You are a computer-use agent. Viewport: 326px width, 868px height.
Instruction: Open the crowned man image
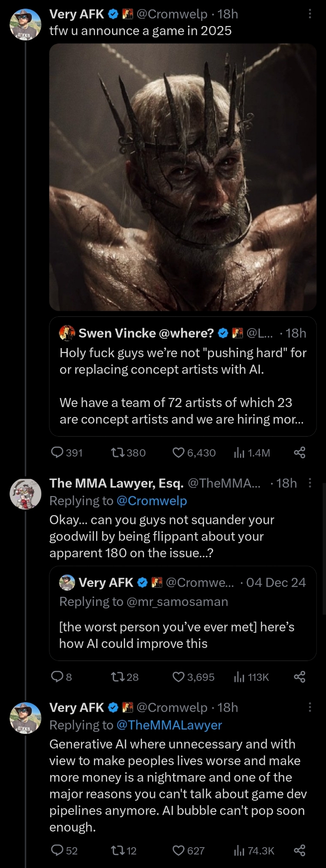pyautogui.click(x=183, y=177)
